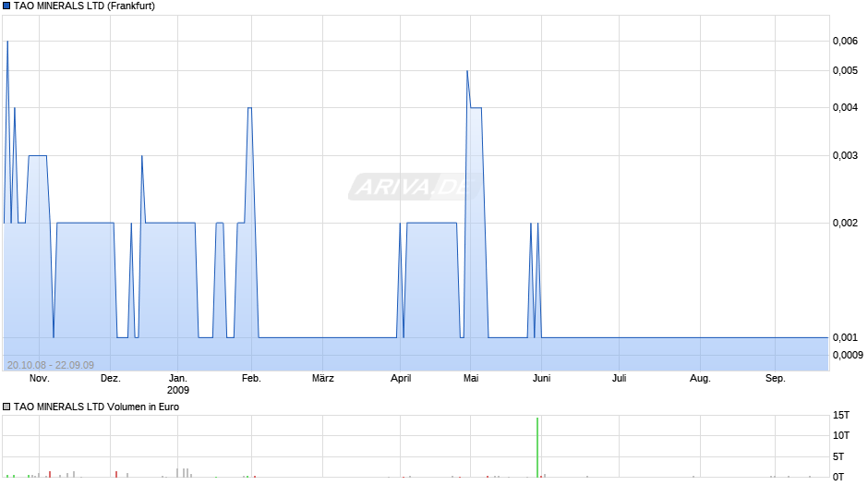Viewport: 868px width, 486px height.
Task: Click the blue TAO MINERALS LTD legend square
Action: pos(6,6)
